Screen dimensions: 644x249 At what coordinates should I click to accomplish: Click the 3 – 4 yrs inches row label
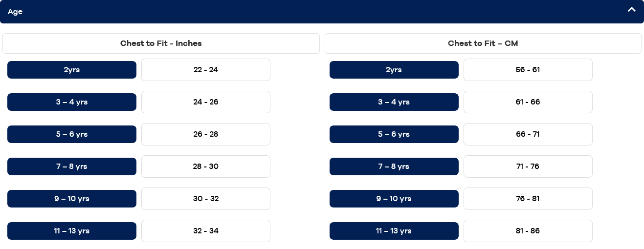pyautogui.click(x=72, y=102)
